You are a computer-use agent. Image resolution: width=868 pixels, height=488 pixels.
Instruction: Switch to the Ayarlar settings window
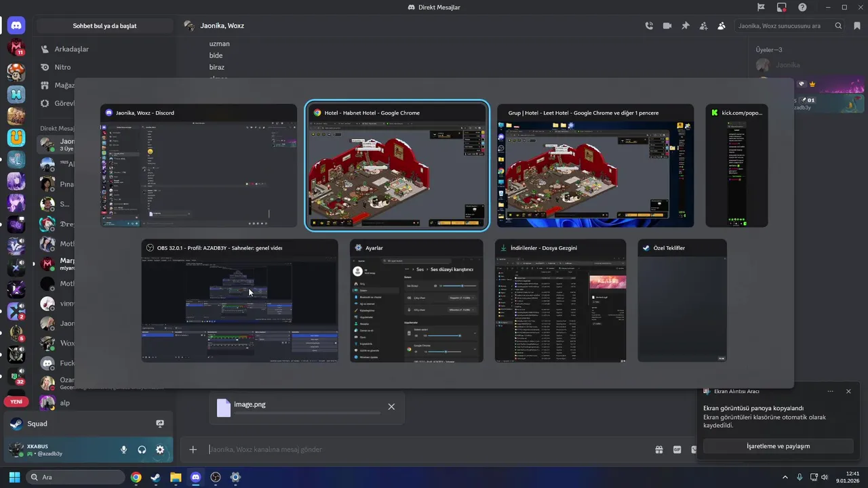pyautogui.click(x=416, y=300)
